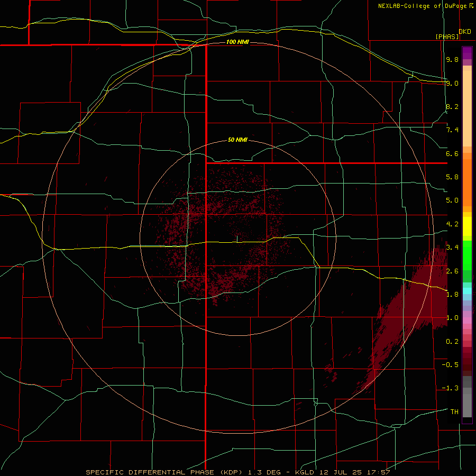Click the -1.3 value on the color scale
The image size is (476, 476).
coord(450,388)
